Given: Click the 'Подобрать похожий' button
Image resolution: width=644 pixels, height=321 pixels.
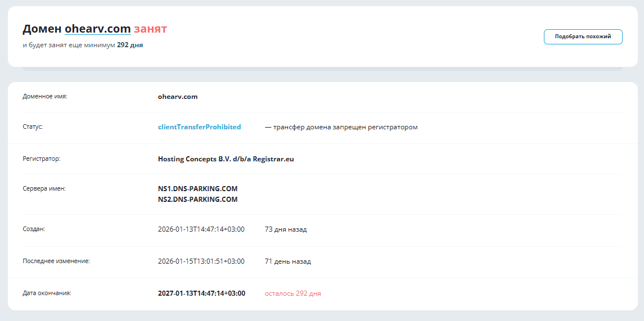Looking at the screenshot, I should 583,37.
